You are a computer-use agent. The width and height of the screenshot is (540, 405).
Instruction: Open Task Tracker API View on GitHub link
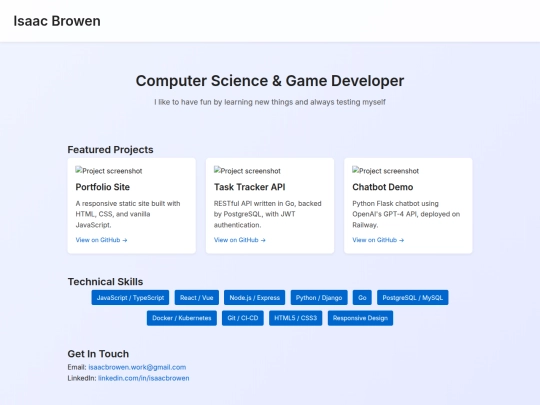pos(240,240)
